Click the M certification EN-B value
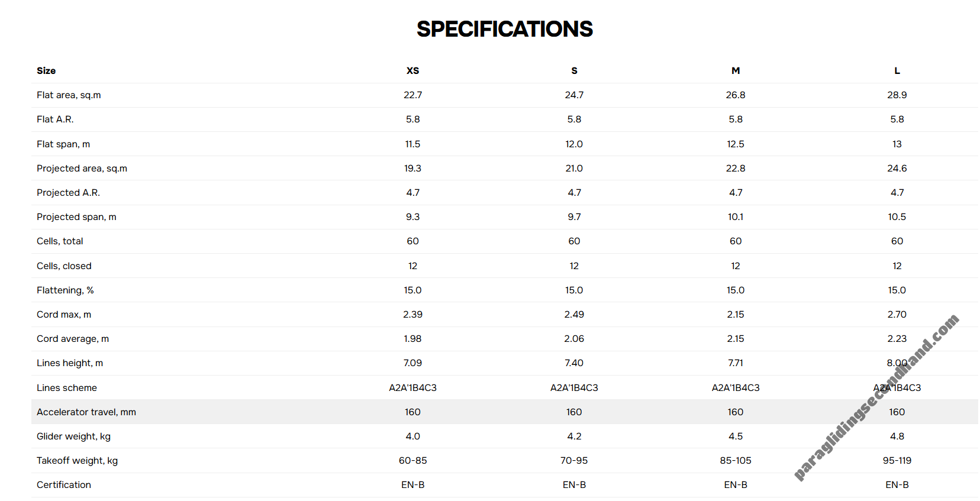 point(736,485)
